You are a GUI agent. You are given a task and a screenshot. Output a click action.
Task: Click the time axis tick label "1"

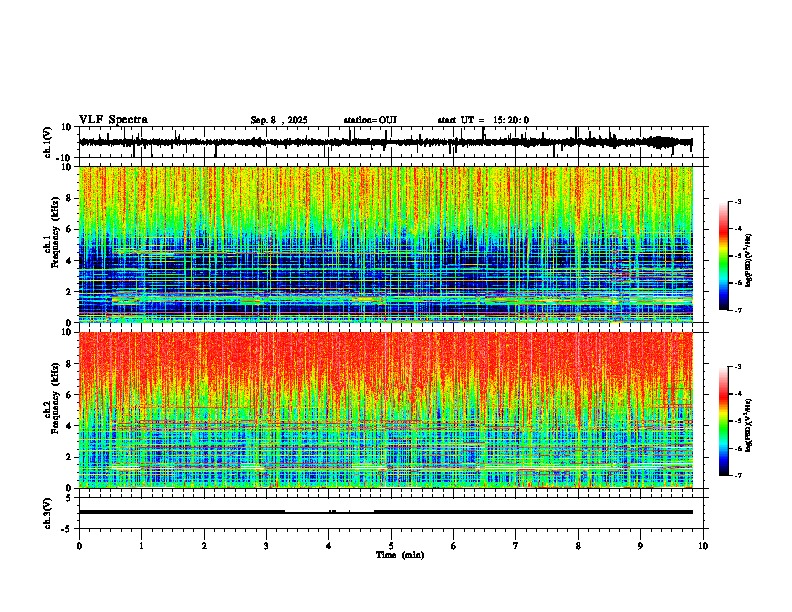(141, 546)
